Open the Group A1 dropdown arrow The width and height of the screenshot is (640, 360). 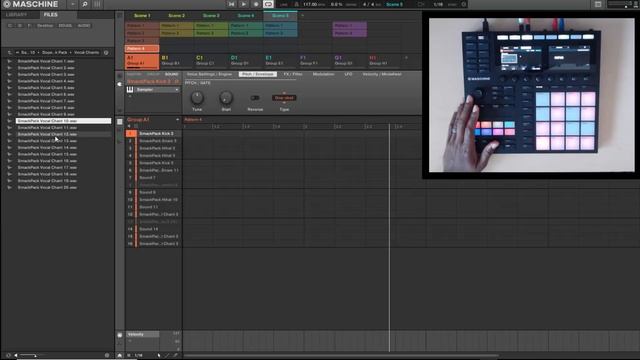[178, 120]
